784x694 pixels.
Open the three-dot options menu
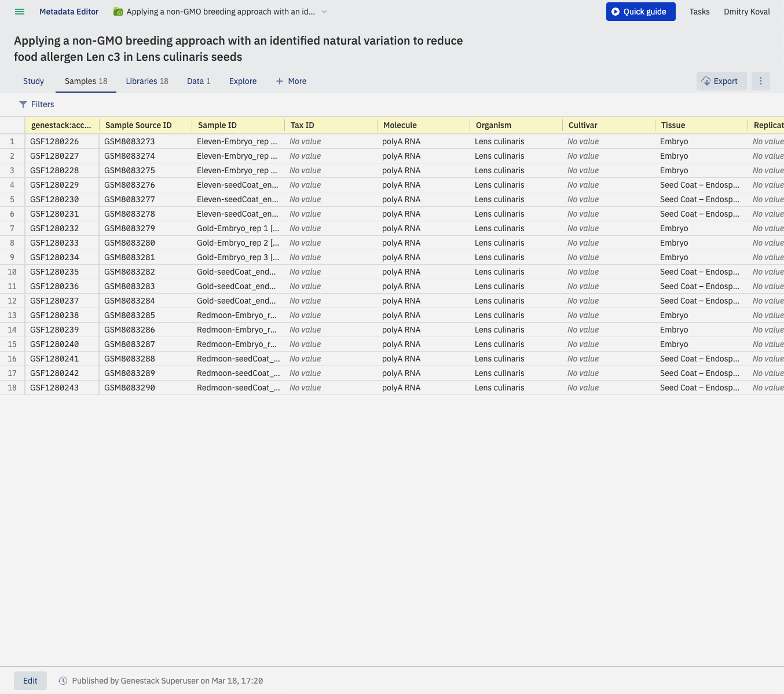click(x=761, y=81)
